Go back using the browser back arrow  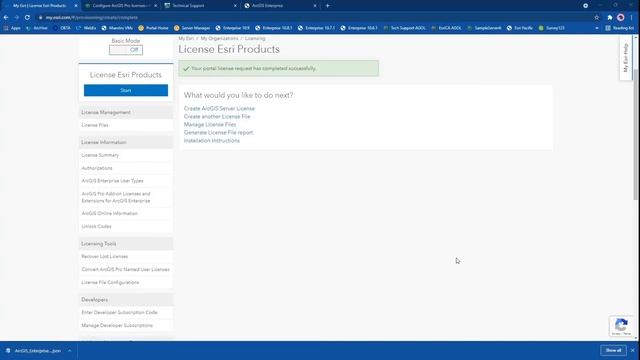pyautogui.click(x=6, y=18)
